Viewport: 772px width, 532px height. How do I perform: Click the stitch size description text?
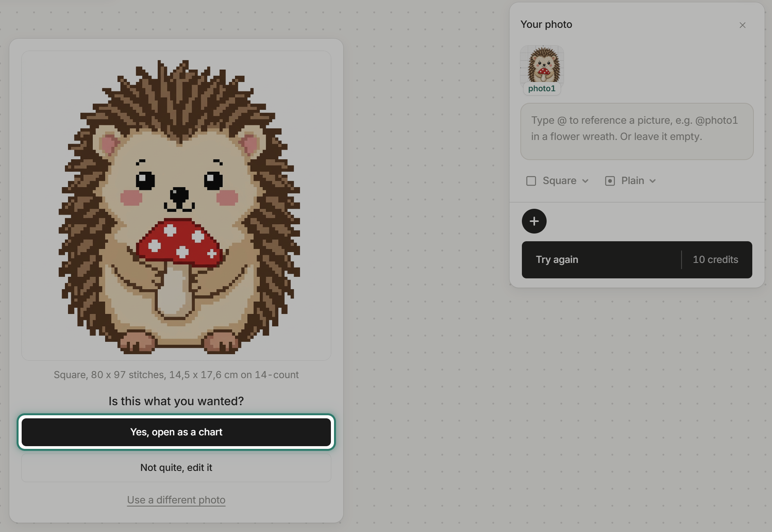[x=176, y=375]
